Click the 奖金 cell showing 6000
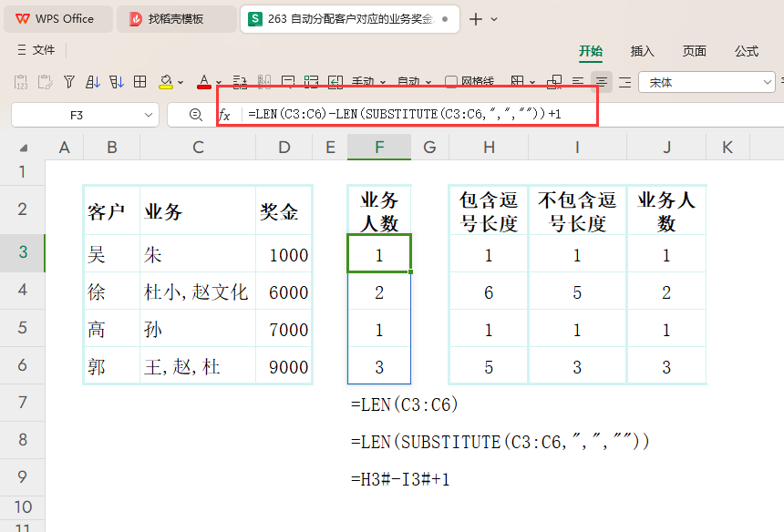The width and height of the screenshot is (784, 532). tap(284, 292)
